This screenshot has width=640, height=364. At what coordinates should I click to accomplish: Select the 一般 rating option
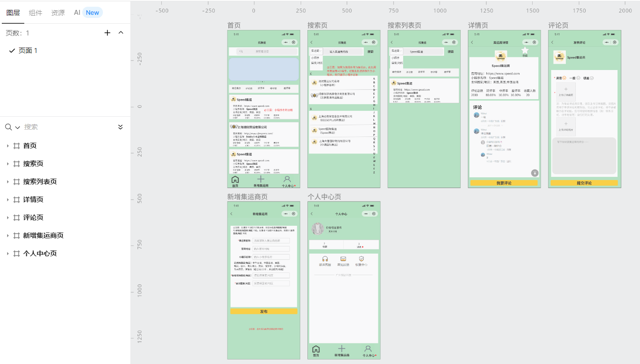(x=575, y=78)
